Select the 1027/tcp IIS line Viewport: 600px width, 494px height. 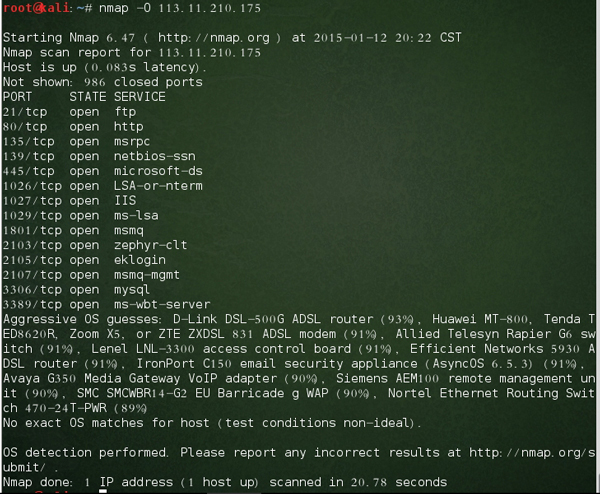70,201
